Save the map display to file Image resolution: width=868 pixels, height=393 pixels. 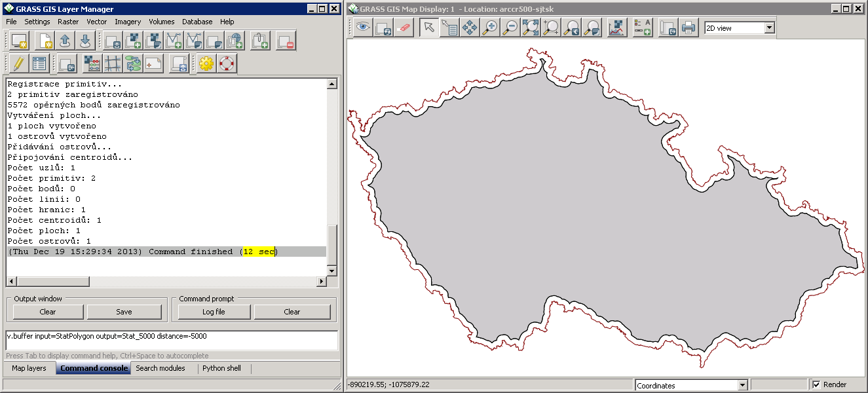668,28
